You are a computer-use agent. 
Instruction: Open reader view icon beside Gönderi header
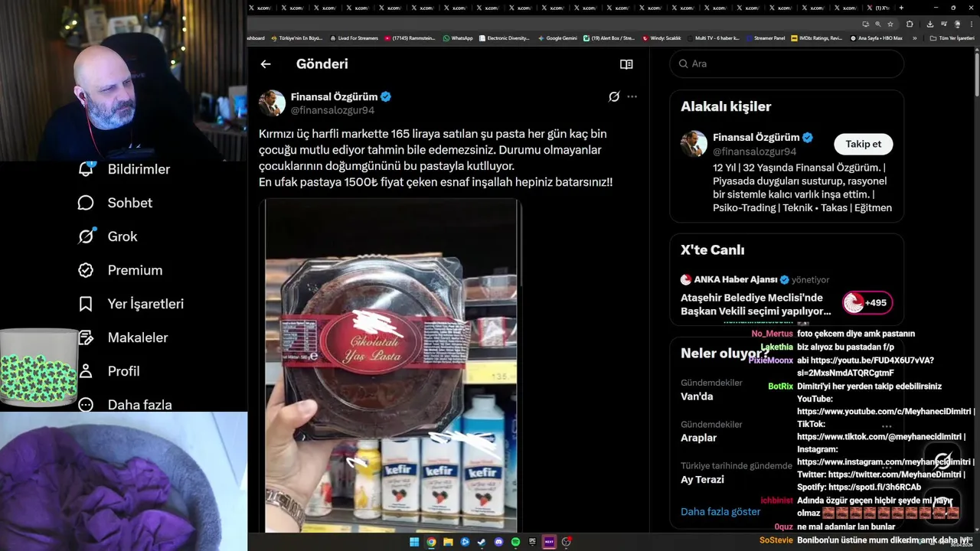[x=626, y=64]
